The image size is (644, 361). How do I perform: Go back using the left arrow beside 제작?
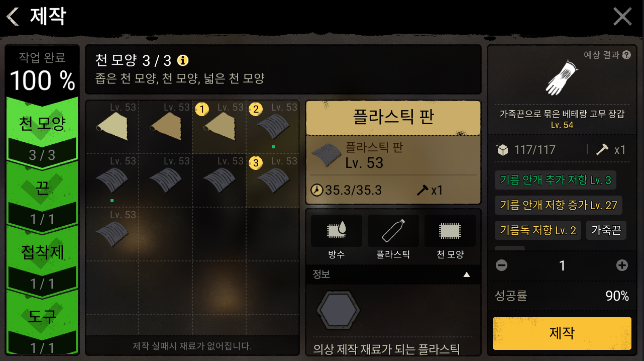[13, 17]
